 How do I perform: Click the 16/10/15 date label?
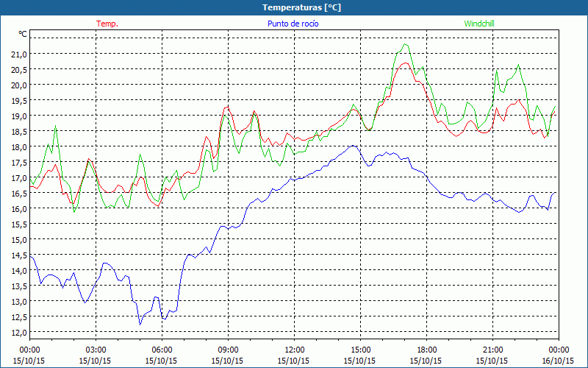[x=558, y=361]
